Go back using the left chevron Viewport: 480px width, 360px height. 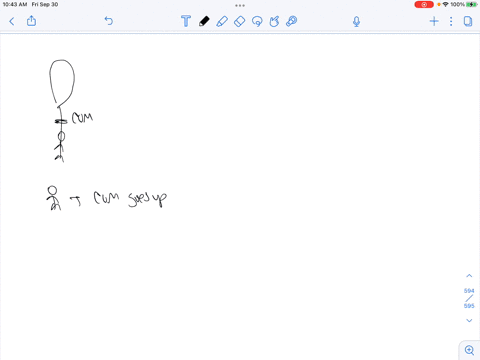[x=12, y=22]
